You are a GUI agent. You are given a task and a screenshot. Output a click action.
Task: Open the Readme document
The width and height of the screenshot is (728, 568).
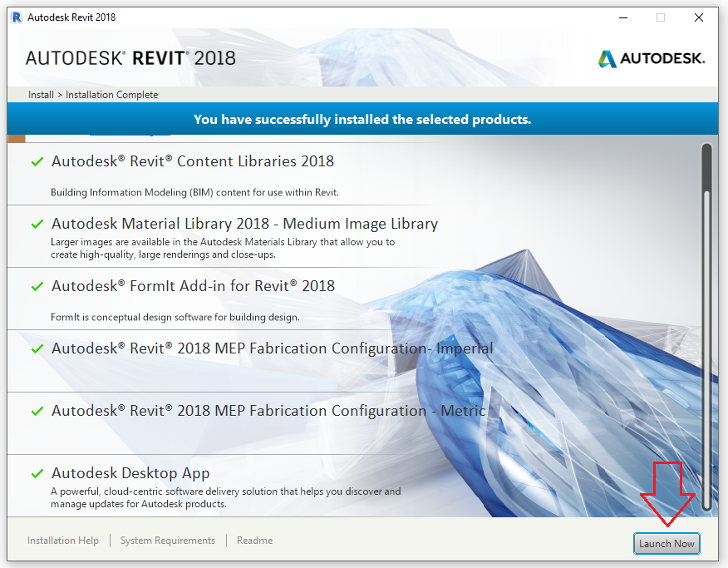coord(254,540)
